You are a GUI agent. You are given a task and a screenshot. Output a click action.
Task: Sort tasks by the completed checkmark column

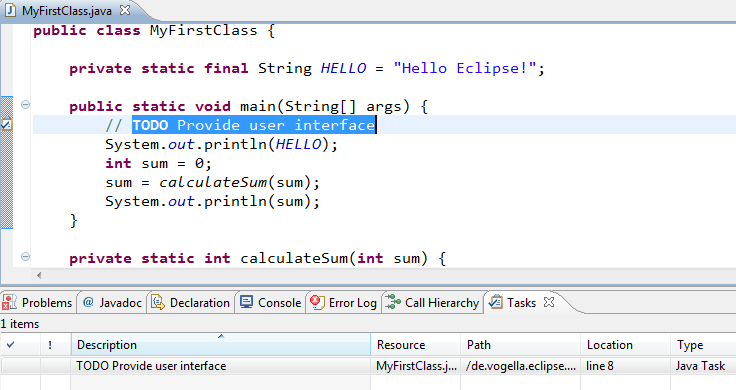[x=20, y=345]
